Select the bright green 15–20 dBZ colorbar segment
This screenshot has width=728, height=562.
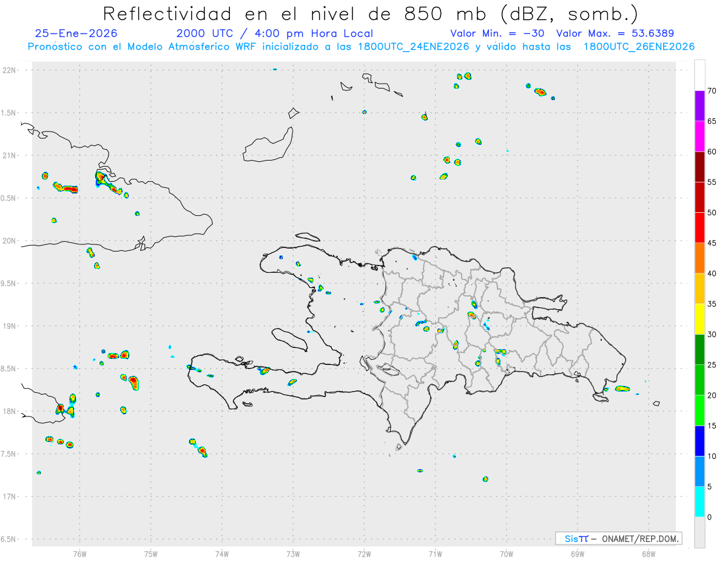tap(699, 410)
